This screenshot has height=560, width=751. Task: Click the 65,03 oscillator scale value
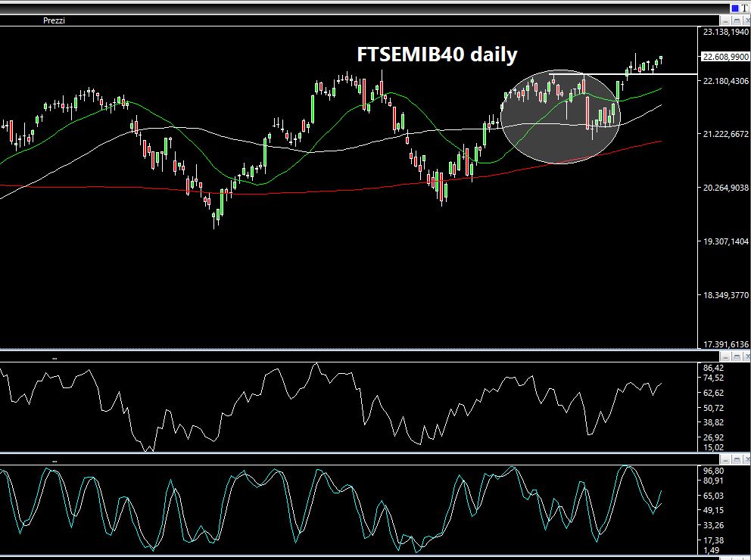pyautogui.click(x=714, y=496)
